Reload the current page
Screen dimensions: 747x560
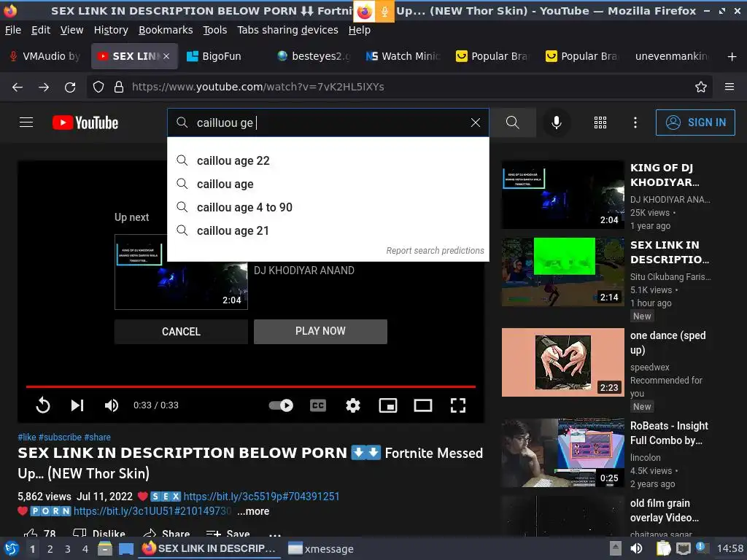(70, 87)
